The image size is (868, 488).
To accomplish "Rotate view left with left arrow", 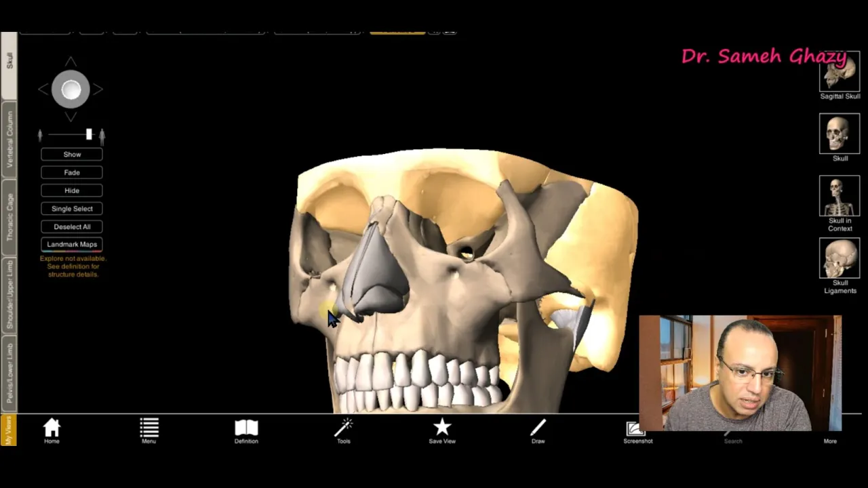I will (x=43, y=89).
